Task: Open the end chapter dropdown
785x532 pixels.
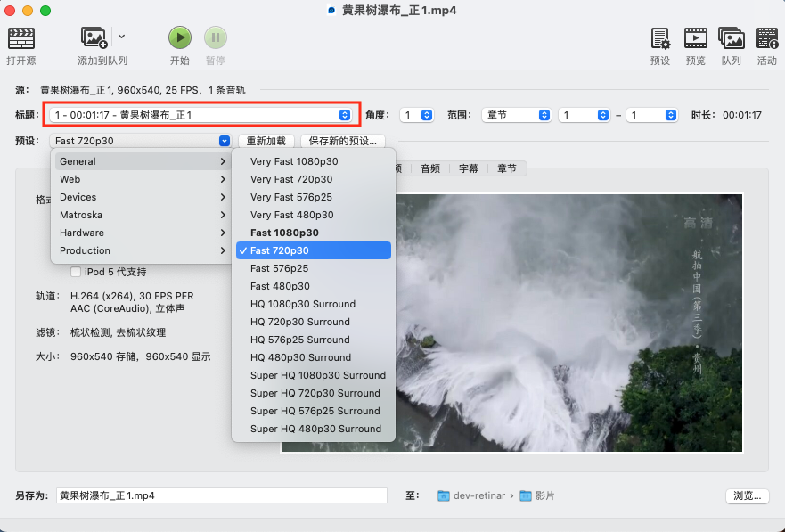Action: point(652,115)
